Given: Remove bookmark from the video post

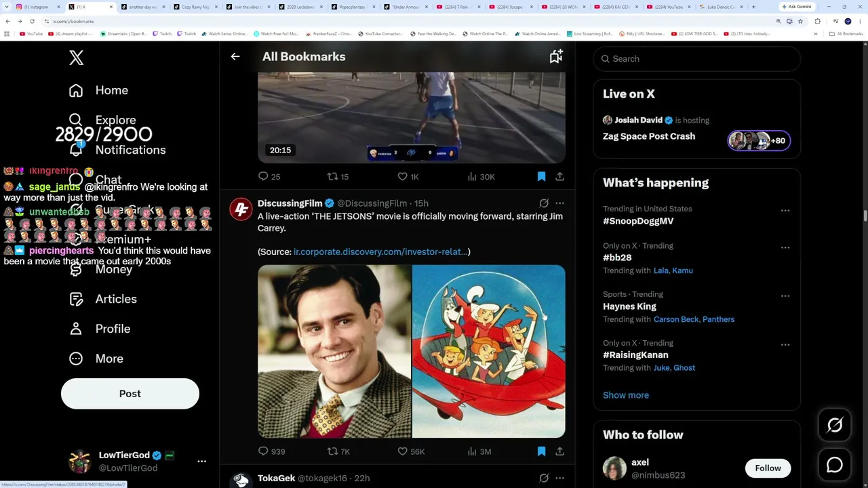Looking at the screenshot, I should tap(541, 177).
